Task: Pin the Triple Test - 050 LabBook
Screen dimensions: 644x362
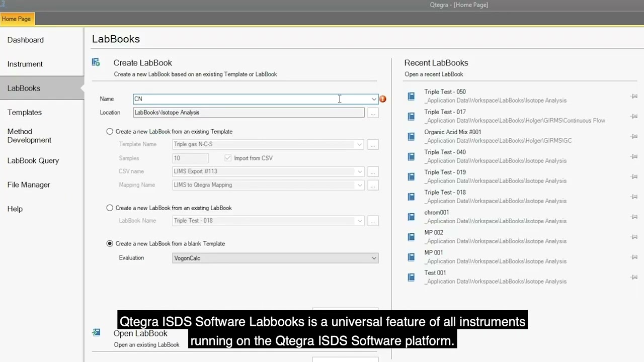Action: pyautogui.click(x=634, y=96)
